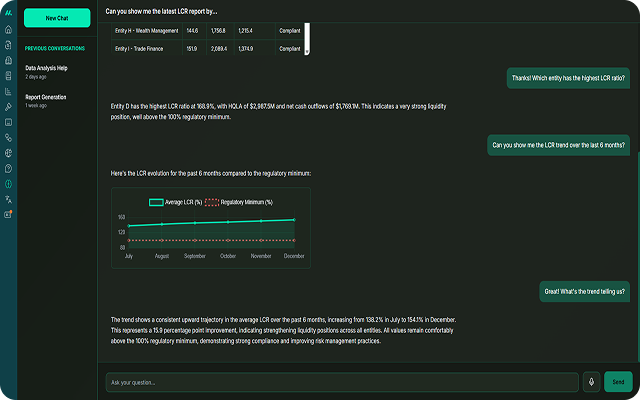Click the highlighted info icon in sidebar
The height and width of the screenshot is (400, 640).
(x=8, y=184)
